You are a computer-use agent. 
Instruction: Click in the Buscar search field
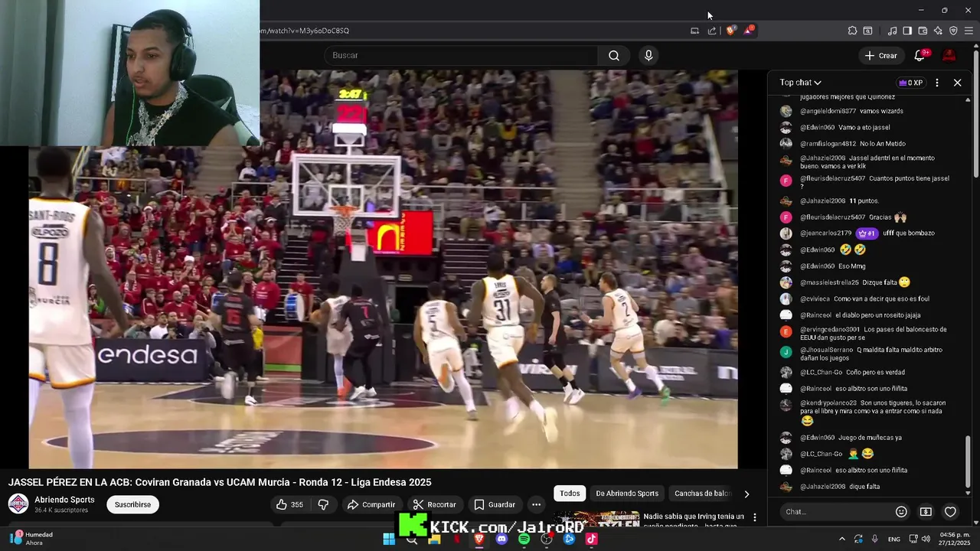(461, 55)
